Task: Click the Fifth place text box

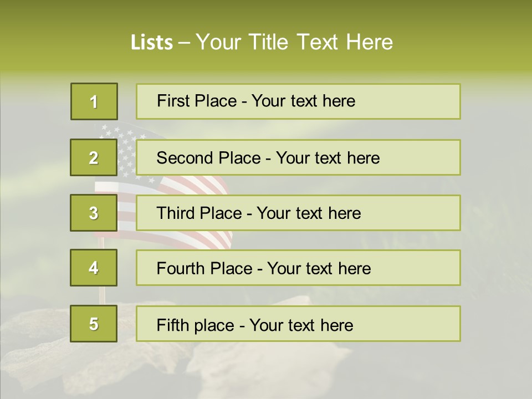Action: pyautogui.click(x=298, y=324)
